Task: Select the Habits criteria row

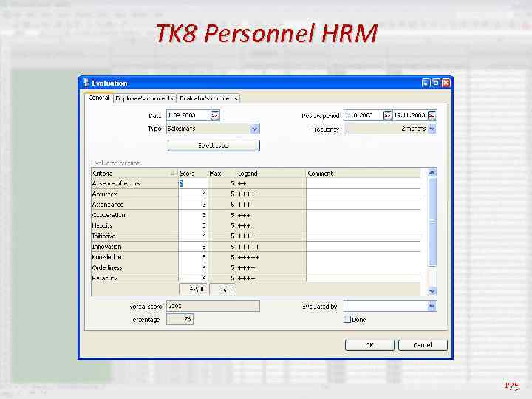Action: click(x=256, y=225)
